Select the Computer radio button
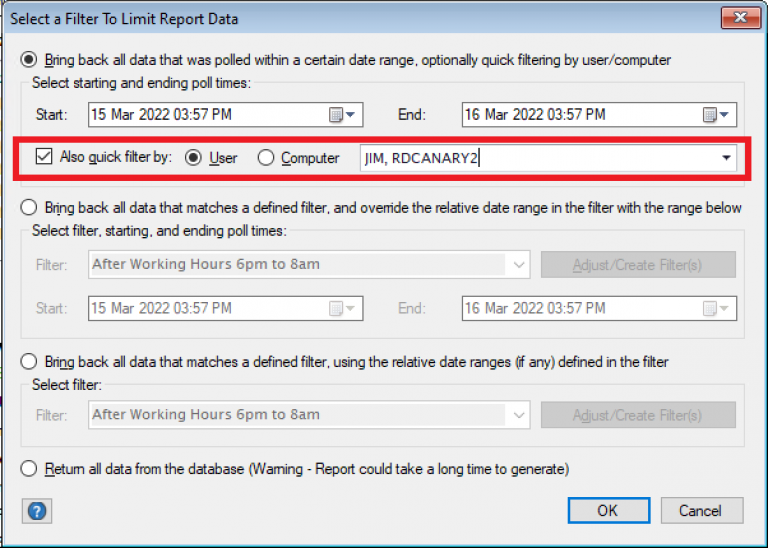 [x=266, y=158]
